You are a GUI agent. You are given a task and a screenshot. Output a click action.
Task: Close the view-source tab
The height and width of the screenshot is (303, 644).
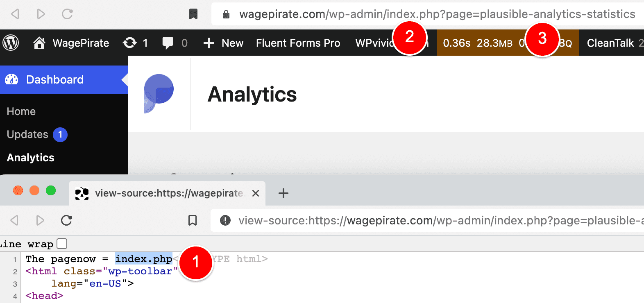point(256,193)
